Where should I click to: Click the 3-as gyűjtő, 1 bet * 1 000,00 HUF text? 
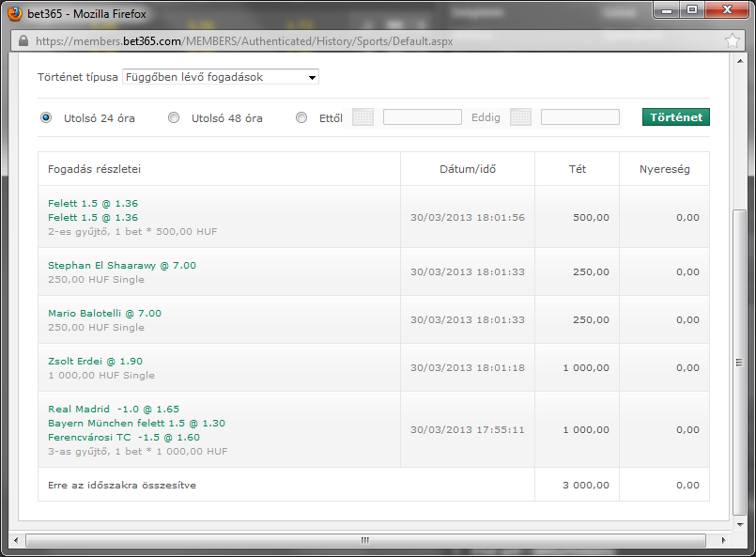137,452
